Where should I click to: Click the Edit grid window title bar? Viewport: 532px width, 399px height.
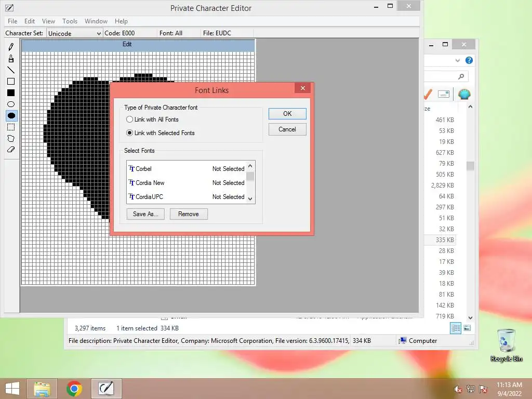pos(138,45)
